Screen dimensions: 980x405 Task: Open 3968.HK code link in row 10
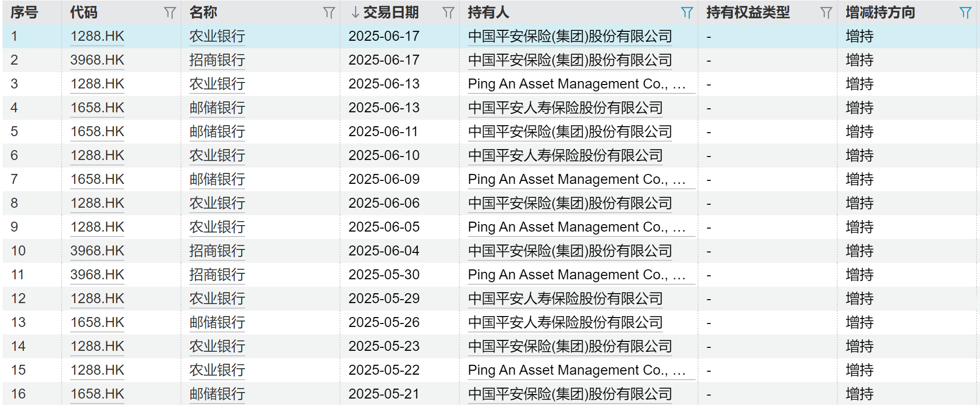[x=97, y=251]
